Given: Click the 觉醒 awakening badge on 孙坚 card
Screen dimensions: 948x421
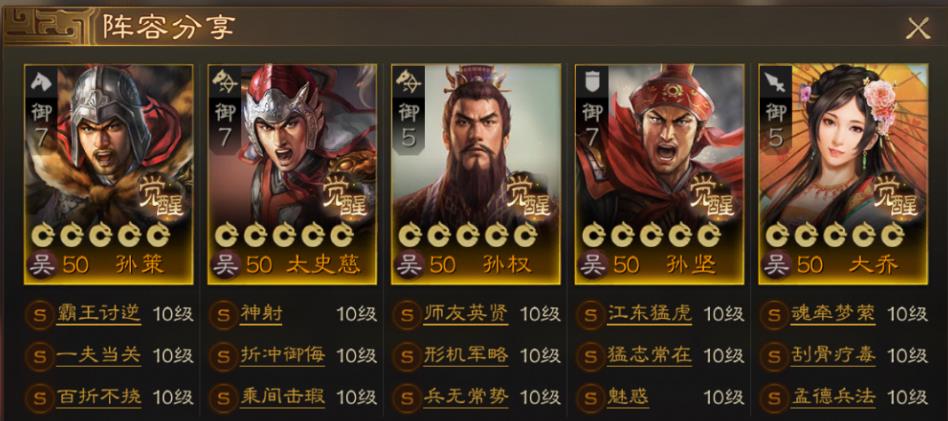Looking at the screenshot, I should [711, 197].
